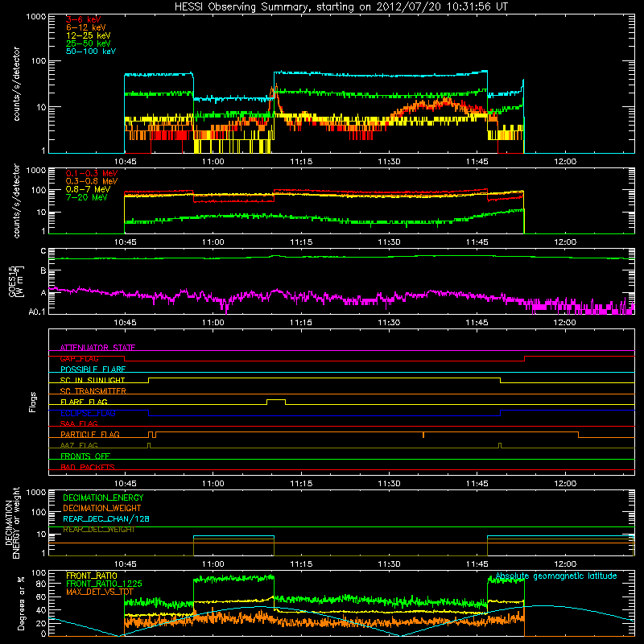Image resolution: width=644 pixels, height=644 pixels.
Task: Click the DECIMATION ENERGY or weight axis title
Action: pyautogui.click(x=12, y=522)
